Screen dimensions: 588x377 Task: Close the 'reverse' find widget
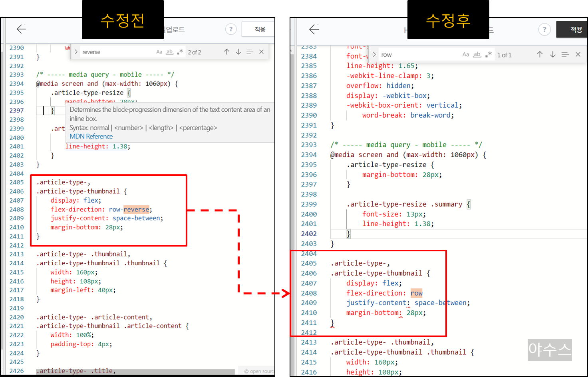261,52
